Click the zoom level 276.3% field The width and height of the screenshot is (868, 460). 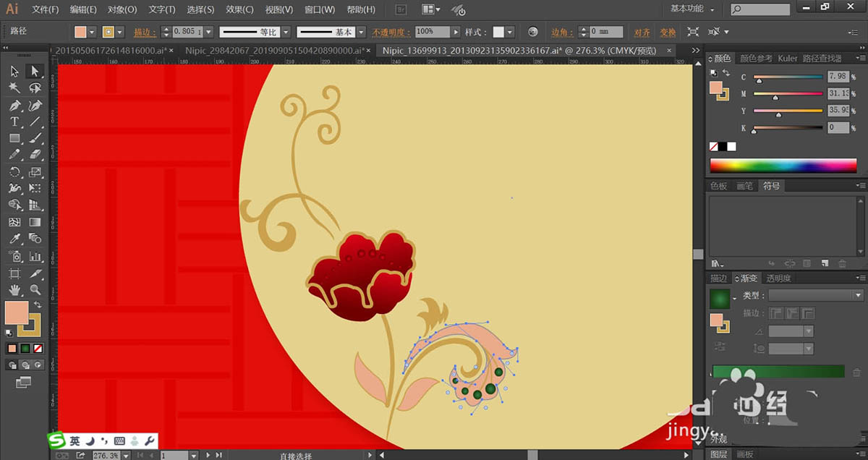click(105, 456)
